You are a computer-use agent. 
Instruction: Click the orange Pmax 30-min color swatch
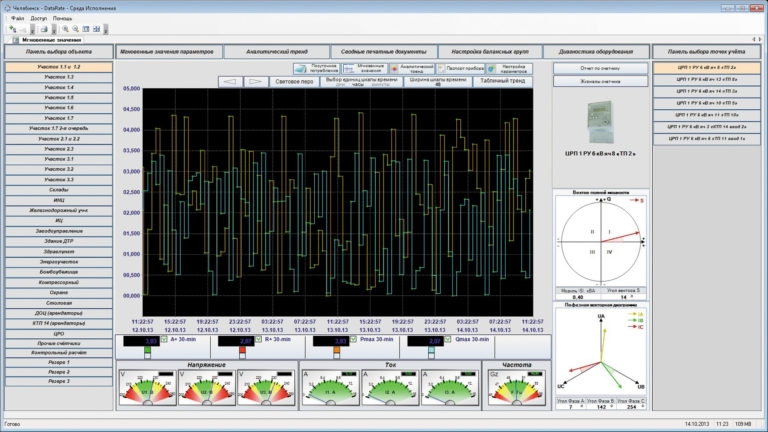336,350
